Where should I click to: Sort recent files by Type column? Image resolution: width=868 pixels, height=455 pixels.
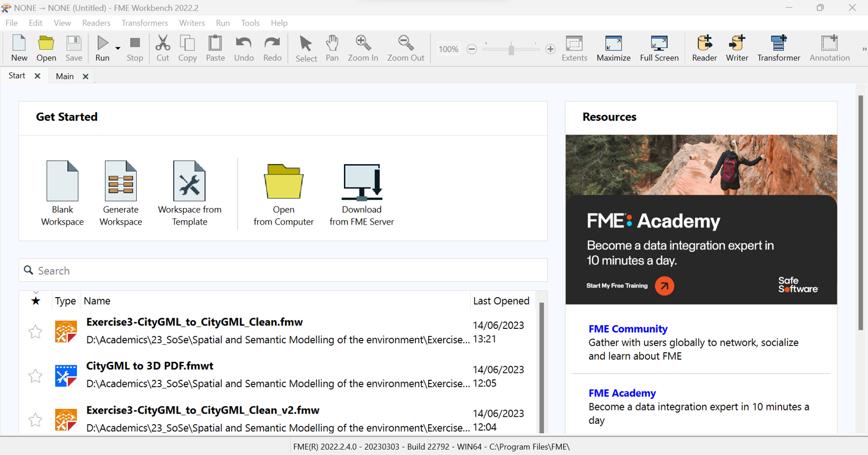[66, 301]
